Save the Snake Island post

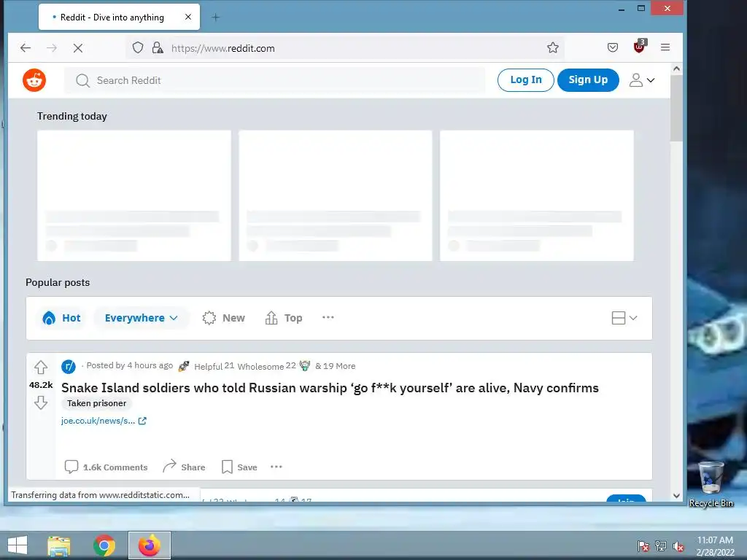click(239, 467)
